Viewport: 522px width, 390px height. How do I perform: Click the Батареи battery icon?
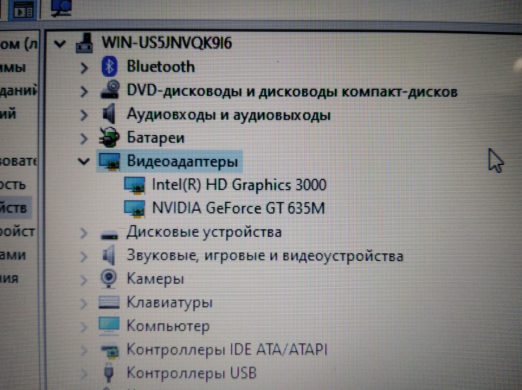pos(109,137)
